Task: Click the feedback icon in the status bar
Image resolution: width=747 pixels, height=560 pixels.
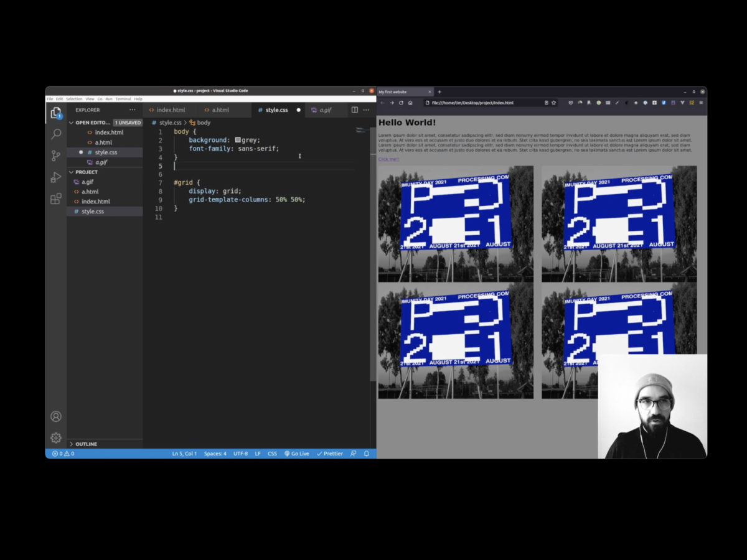Action: point(354,454)
